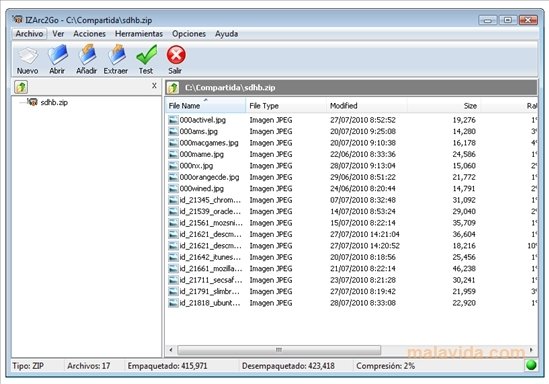Click the icon of 000activel.jpg

tap(173, 120)
